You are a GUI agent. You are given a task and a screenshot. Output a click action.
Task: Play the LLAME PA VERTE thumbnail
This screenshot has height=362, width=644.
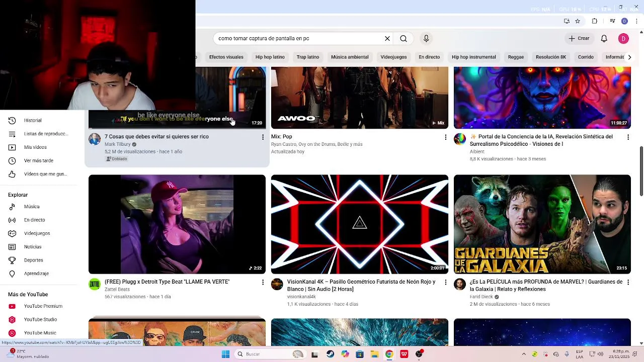(177, 224)
